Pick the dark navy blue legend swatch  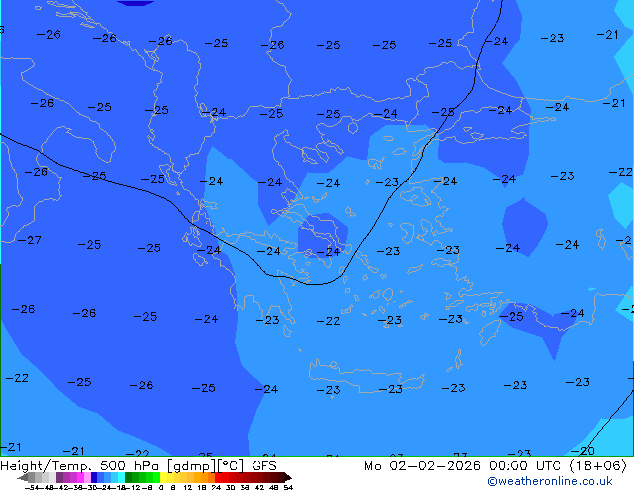tap(94, 477)
